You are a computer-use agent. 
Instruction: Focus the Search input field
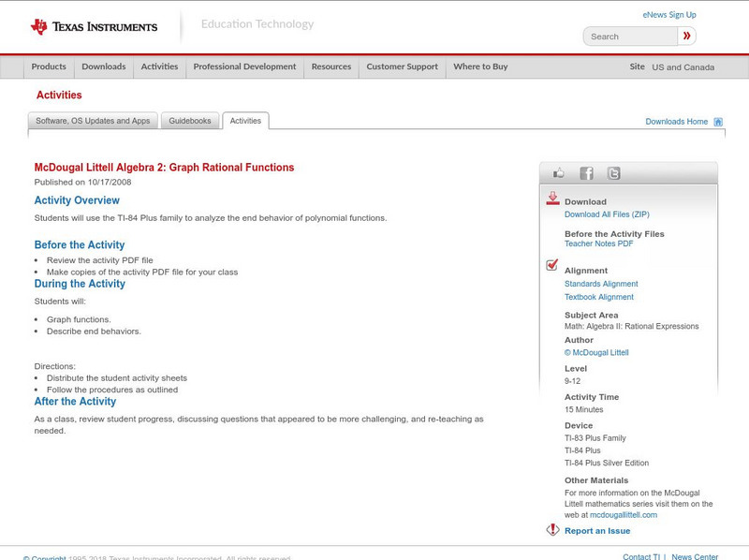click(631, 37)
